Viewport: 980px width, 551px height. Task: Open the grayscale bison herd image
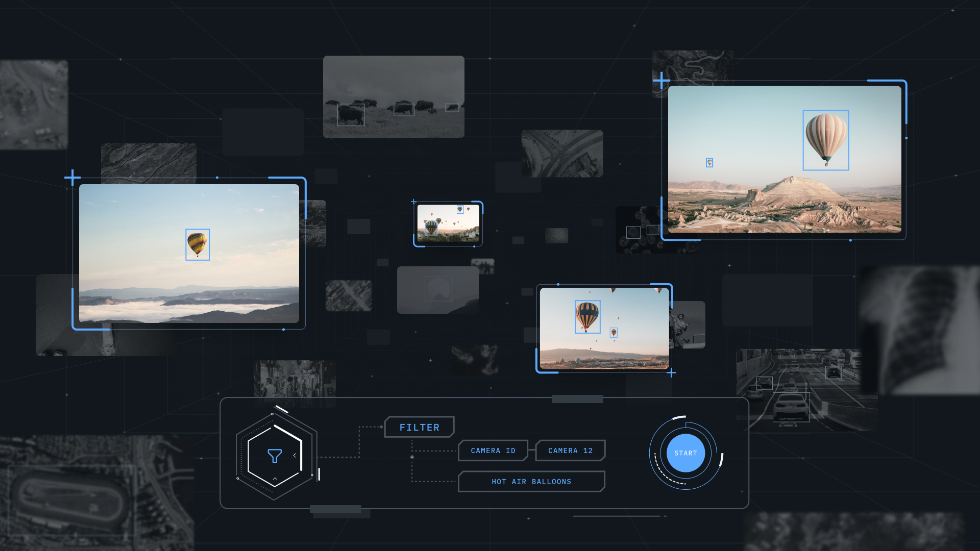click(x=394, y=96)
